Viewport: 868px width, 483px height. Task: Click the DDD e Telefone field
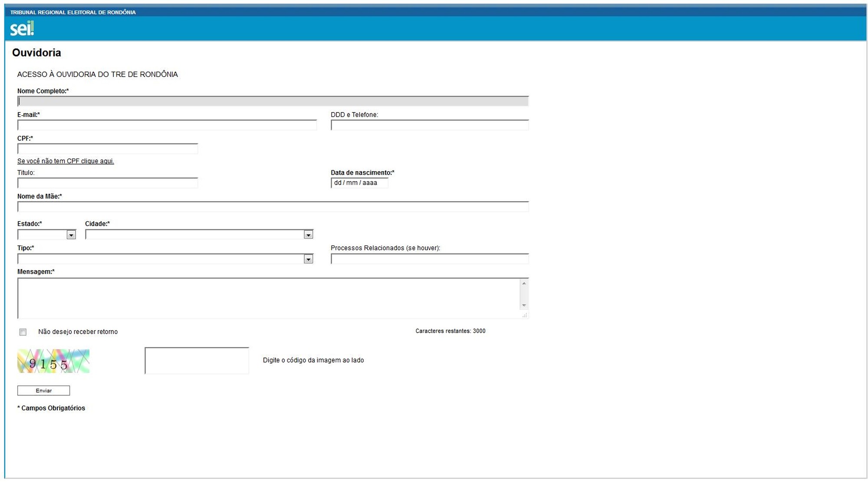[x=429, y=126]
